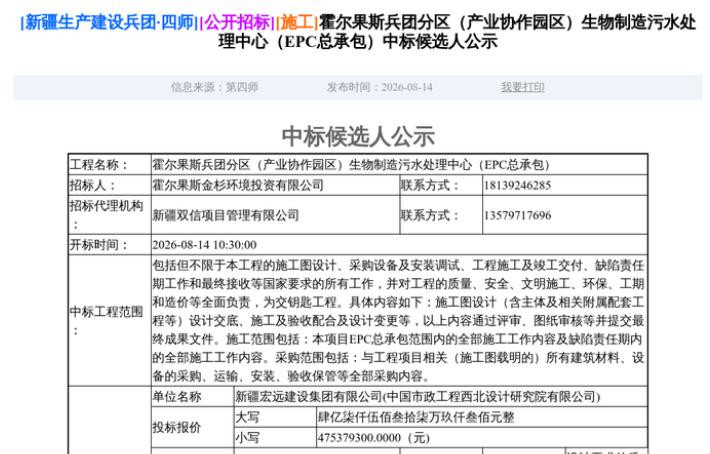This screenshot has height=454, width=710.
Task: Click the 信息来源：第四师 text
Action: click(x=215, y=87)
